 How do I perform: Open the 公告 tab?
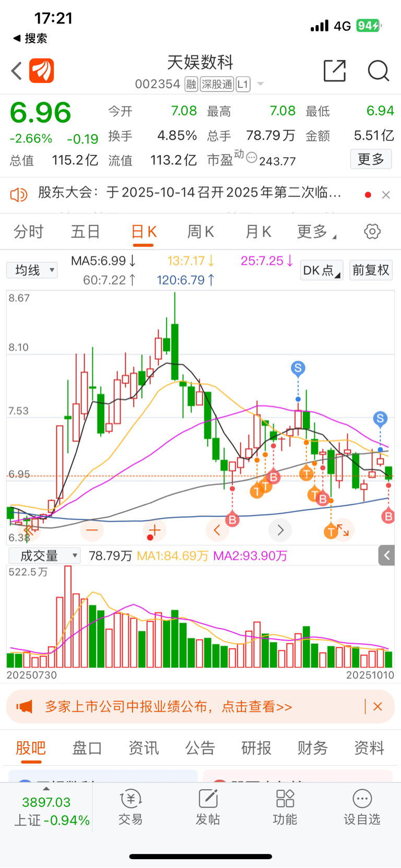[200, 748]
